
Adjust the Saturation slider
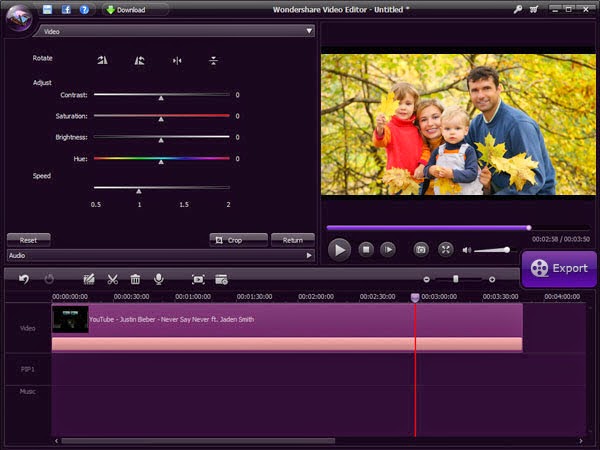pyautogui.click(x=161, y=116)
